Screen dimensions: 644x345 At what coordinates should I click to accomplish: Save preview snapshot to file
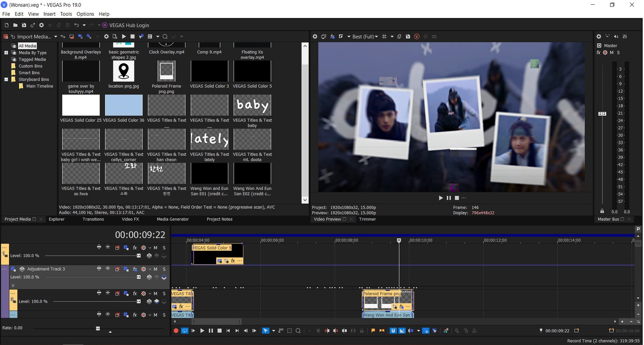pyautogui.click(x=408, y=36)
